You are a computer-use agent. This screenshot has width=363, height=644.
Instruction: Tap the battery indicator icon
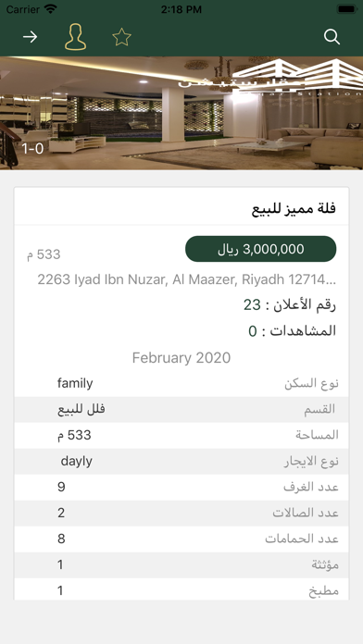347,9
